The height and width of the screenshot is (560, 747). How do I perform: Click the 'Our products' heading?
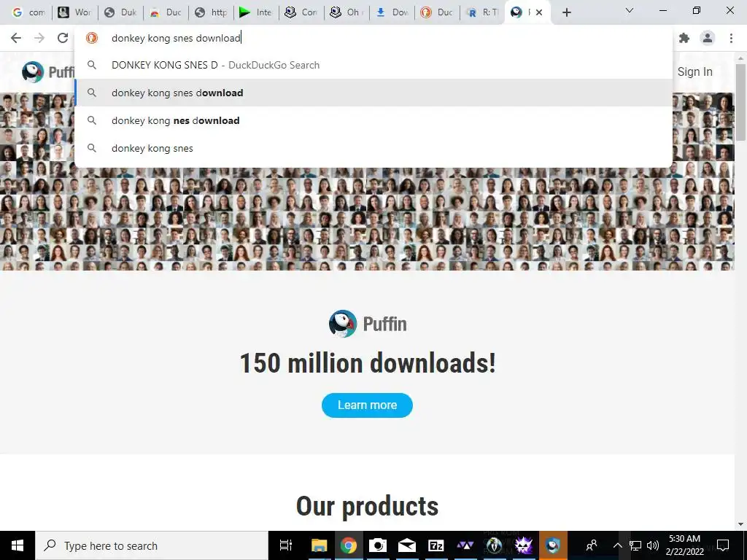[368, 506]
